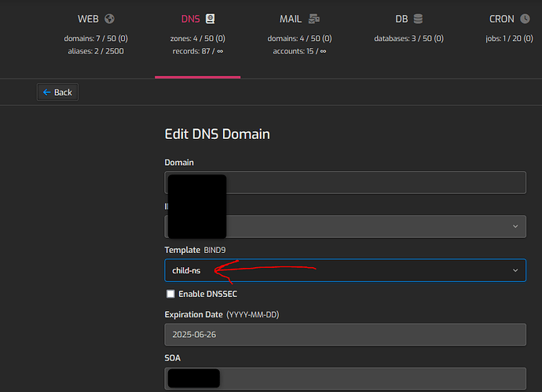
Task: Click the globe icon beside WEB
Action: (x=108, y=19)
